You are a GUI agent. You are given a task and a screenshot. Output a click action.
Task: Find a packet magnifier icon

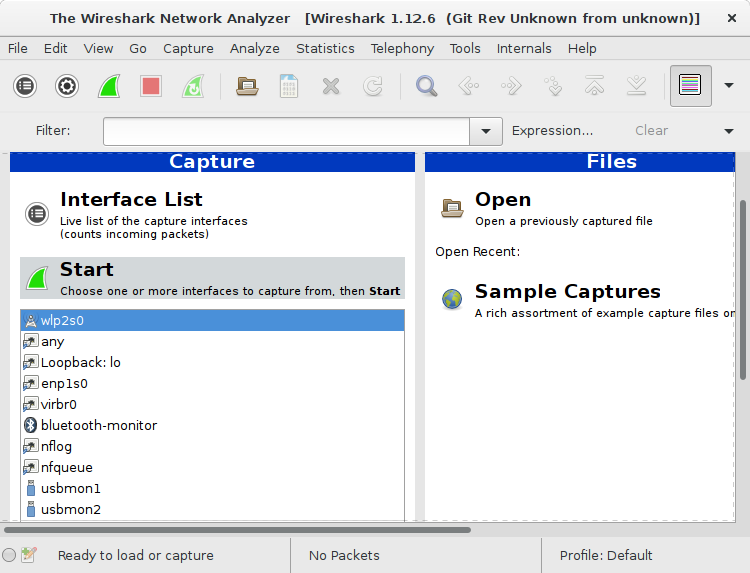pyautogui.click(x=426, y=86)
